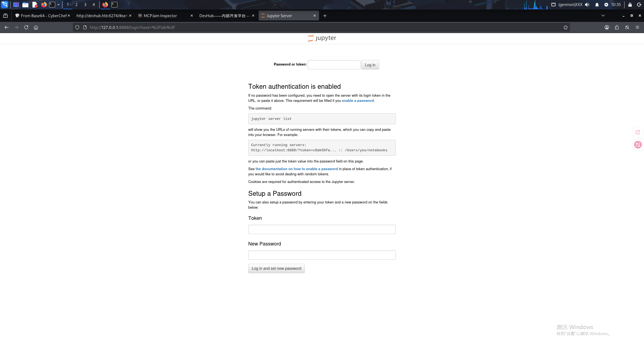Switch to the From Base64 - CyberChef tab

[x=42, y=16]
